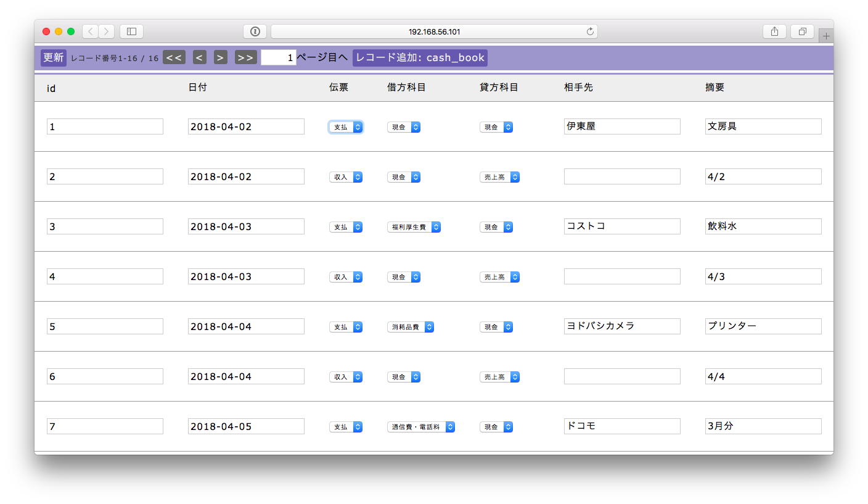The width and height of the screenshot is (868, 504).
Task: Click the 更新 button
Action: point(54,58)
